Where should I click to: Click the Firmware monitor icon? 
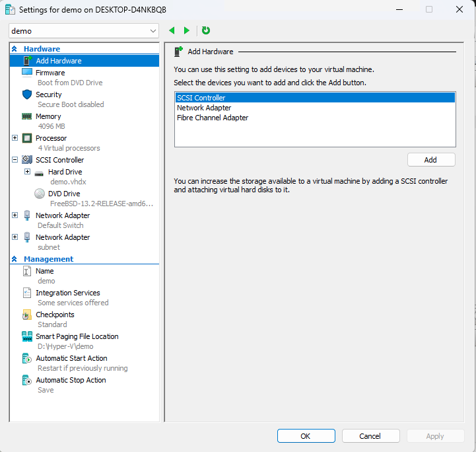(27, 72)
